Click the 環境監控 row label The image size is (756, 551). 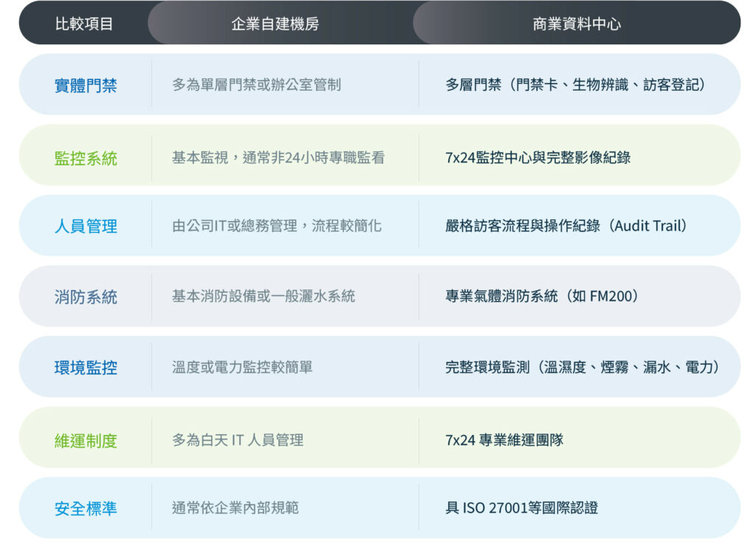point(86,368)
